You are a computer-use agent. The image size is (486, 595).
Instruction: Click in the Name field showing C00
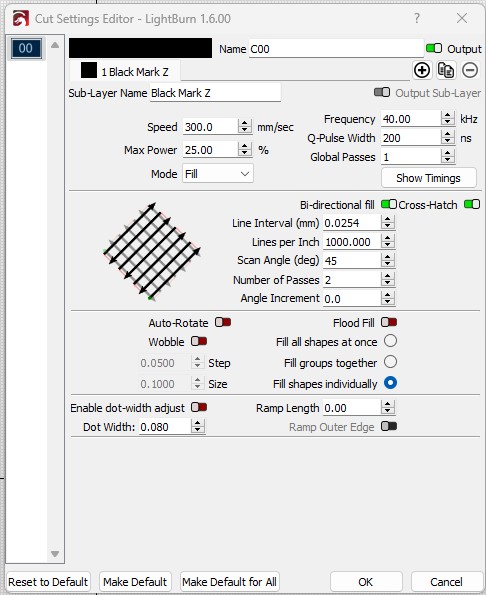336,49
